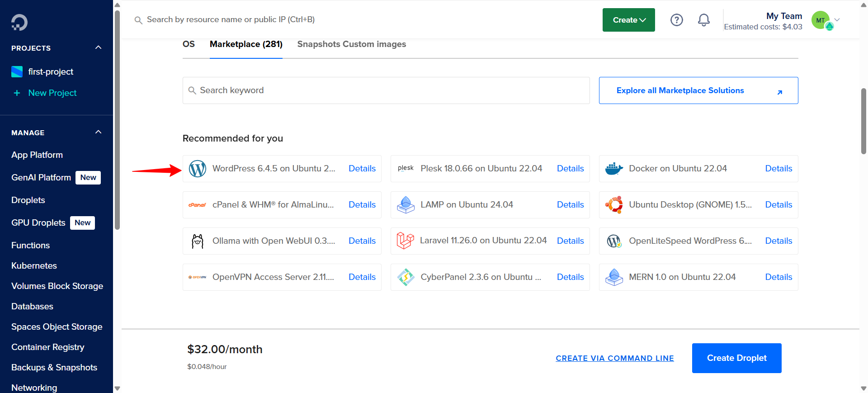Click the Laravel logo icon
This screenshot has height=393, width=868.
point(405,241)
